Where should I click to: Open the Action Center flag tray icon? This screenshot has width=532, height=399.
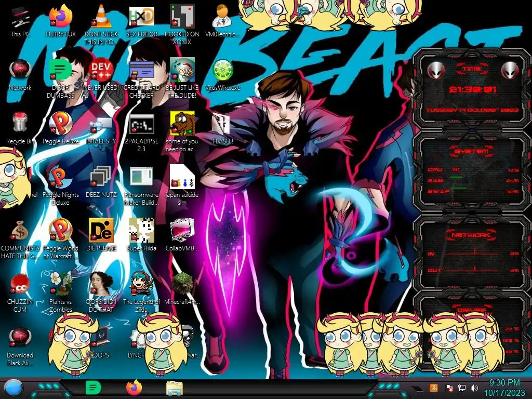pos(448,388)
